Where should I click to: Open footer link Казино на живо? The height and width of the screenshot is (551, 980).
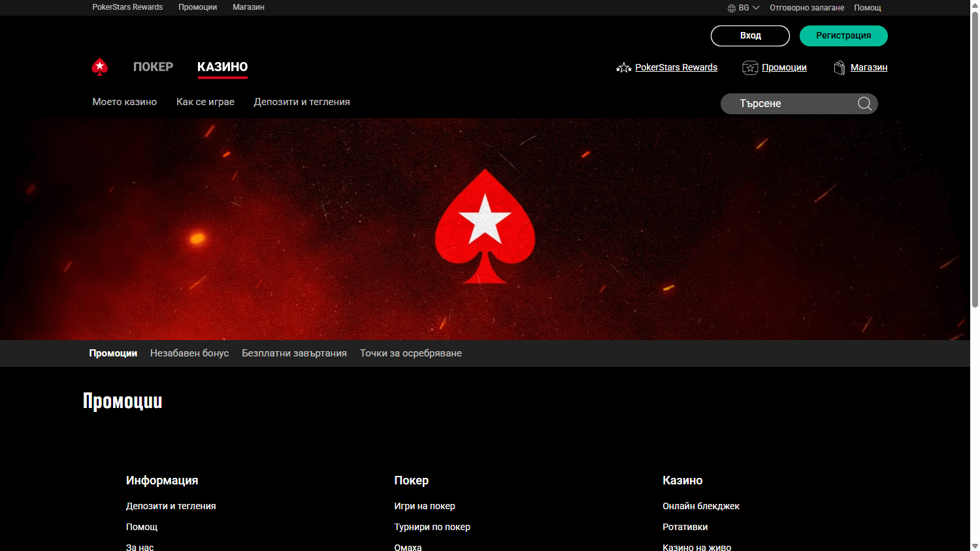click(696, 547)
